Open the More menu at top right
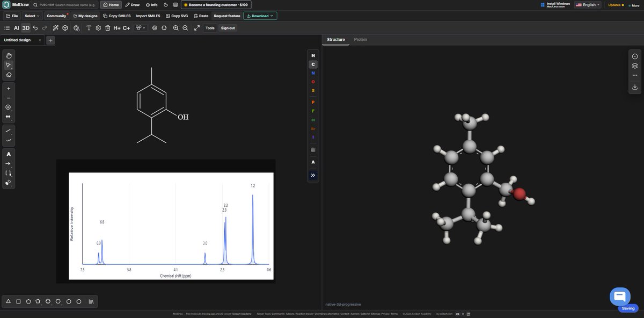Viewport: 644px width, 318px height. tap(634, 5)
